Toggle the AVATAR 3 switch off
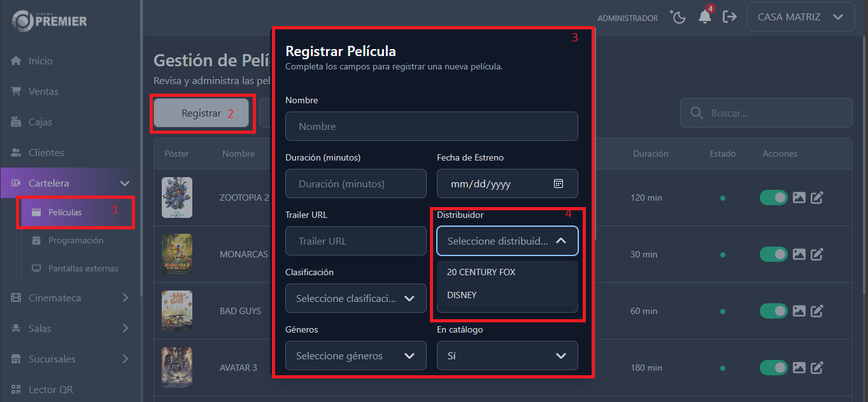This screenshot has height=402, width=868. [774, 368]
